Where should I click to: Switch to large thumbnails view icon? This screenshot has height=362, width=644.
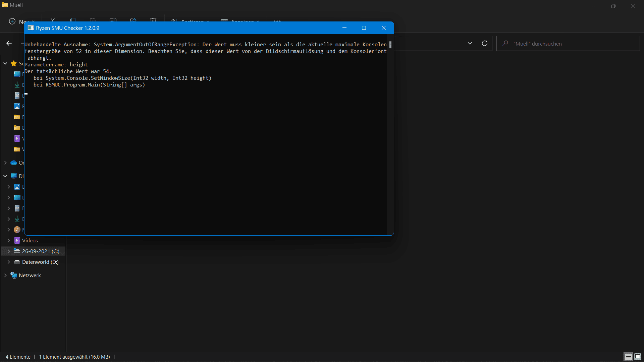point(638,357)
